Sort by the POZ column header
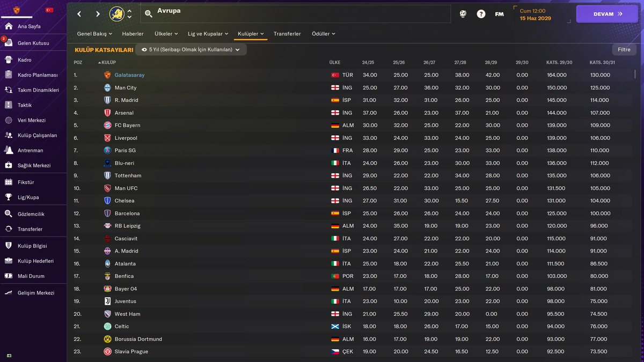This screenshot has width=644, height=362. click(x=78, y=63)
